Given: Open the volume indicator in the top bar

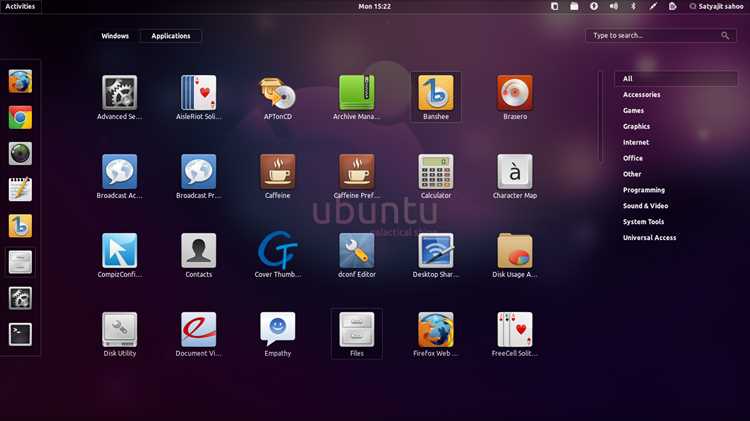Looking at the screenshot, I should point(614,6).
